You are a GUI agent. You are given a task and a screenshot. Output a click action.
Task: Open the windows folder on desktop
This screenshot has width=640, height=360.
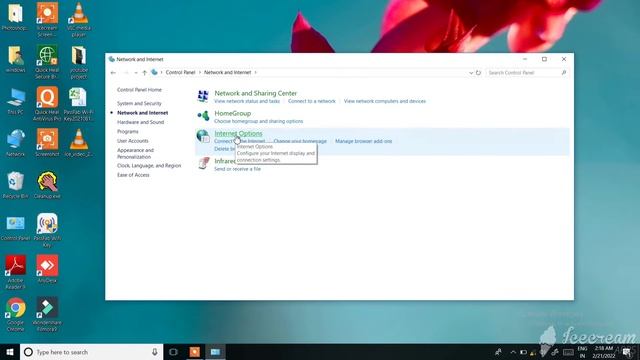(16, 60)
